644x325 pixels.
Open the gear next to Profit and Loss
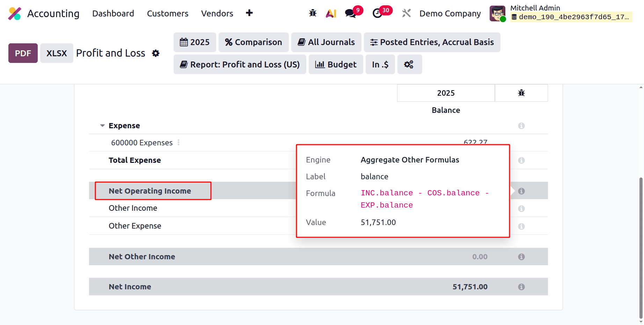pyautogui.click(x=156, y=53)
